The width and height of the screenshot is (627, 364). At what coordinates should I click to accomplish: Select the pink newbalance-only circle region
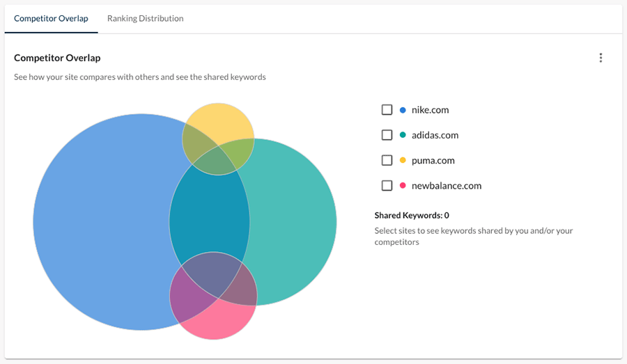point(218,319)
